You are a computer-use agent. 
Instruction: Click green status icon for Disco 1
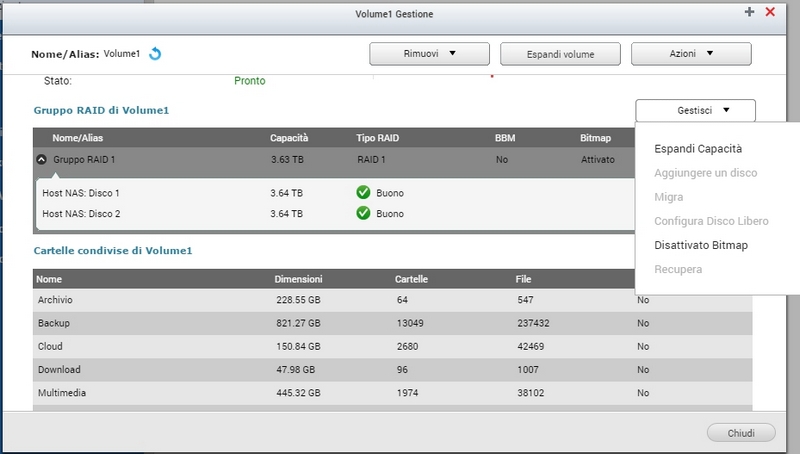click(363, 193)
